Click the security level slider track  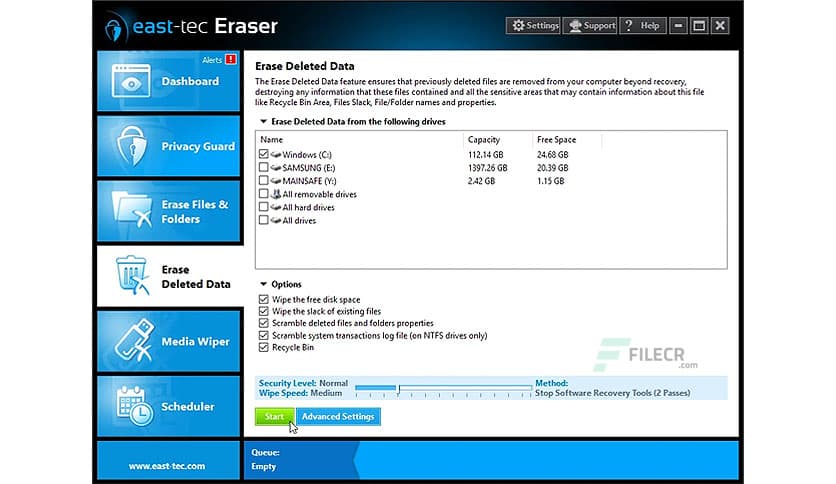click(443, 388)
